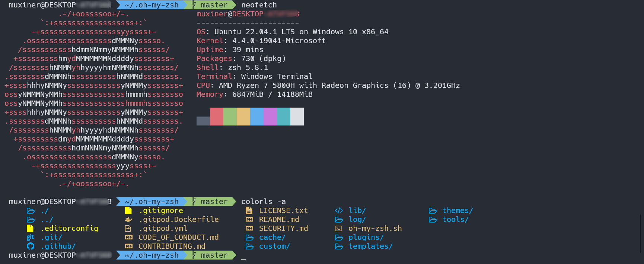Click the .editorconfig file name
This screenshot has width=644, height=264.
pyautogui.click(x=69, y=228)
